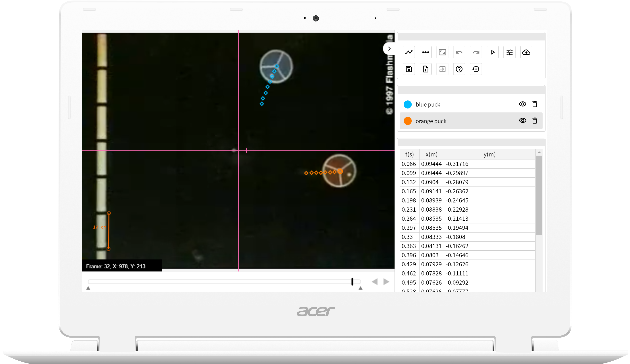The width and height of the screenshot is (630, 364).
Task: Export the tracked data
Action: click(x=442, y=69)
